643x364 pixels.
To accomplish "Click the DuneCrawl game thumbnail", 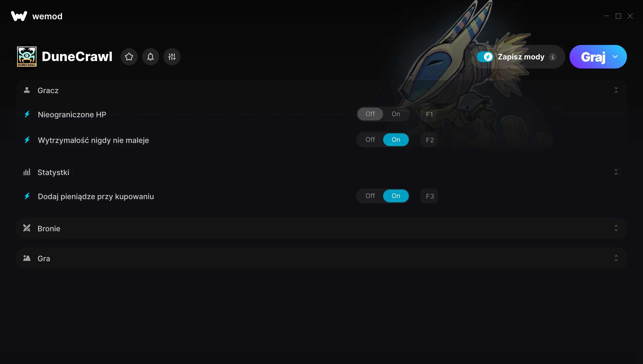I will coord(27,57).
